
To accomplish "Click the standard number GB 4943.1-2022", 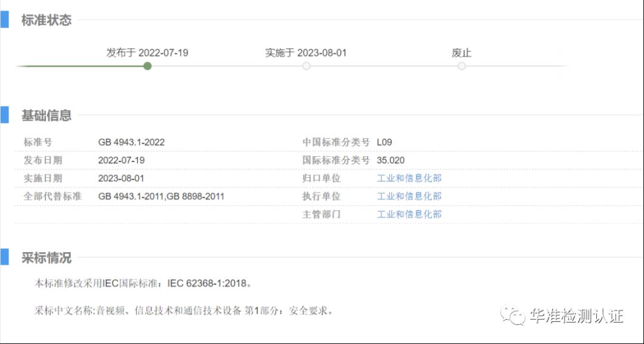I will [x=131, y=142].
